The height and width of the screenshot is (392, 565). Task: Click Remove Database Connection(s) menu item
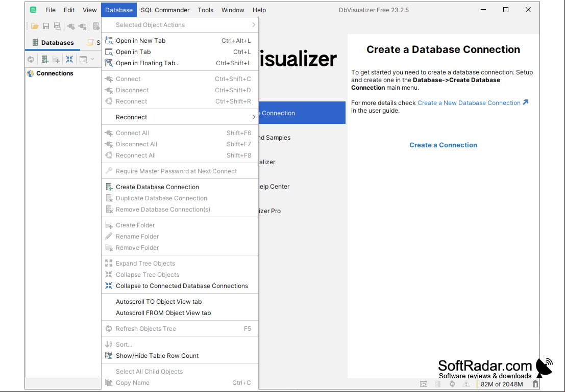[x=180, y=209]
